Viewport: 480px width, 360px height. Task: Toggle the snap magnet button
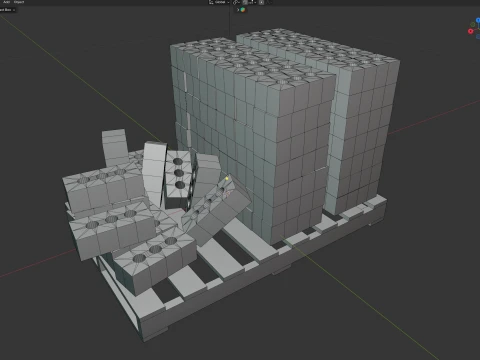coord(245,2)
